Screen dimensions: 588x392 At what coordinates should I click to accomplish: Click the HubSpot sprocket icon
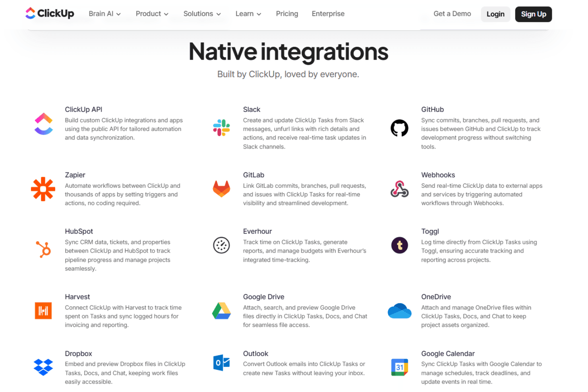(x=43, y=249)
